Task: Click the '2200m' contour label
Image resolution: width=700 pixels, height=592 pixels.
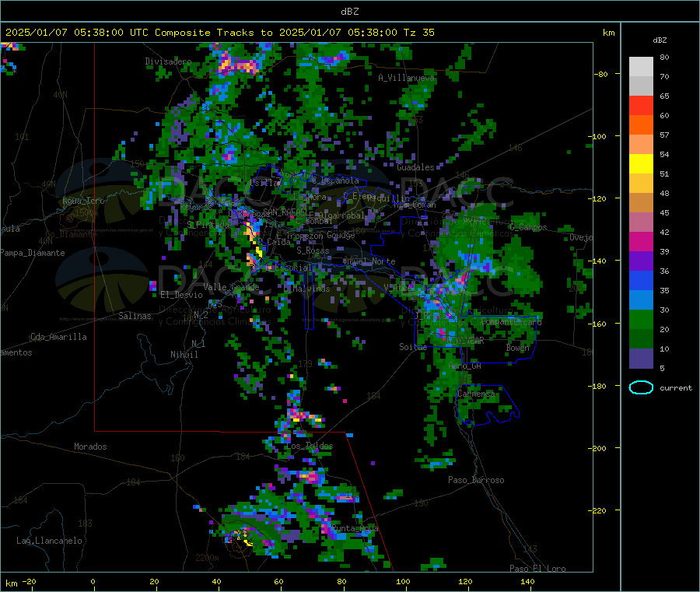Action: click(207, 558)
